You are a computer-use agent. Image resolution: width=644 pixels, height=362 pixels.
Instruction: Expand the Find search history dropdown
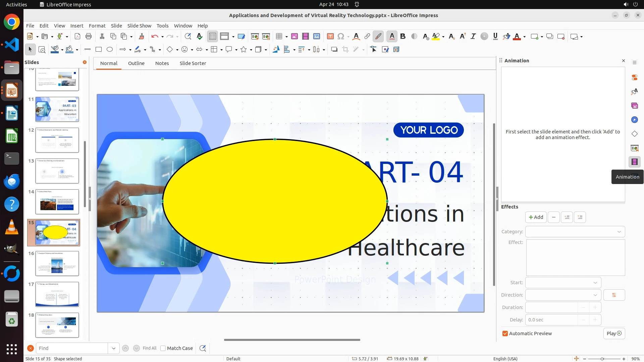113,348
